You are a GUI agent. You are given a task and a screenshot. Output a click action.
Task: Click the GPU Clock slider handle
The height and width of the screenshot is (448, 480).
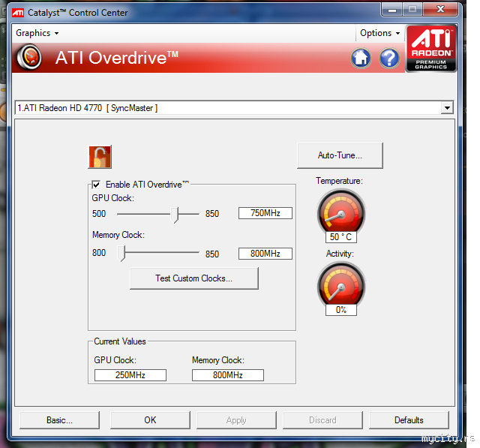click(175, 215)
